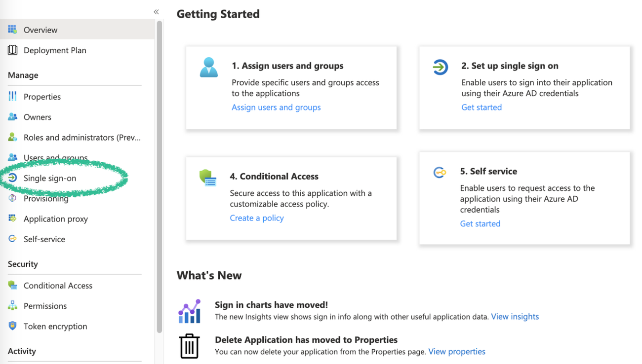Image resolution: width=642 pixels, height=364 pixels.
Task: Click the Application proxy icon
Action: (x=12, y=218)
